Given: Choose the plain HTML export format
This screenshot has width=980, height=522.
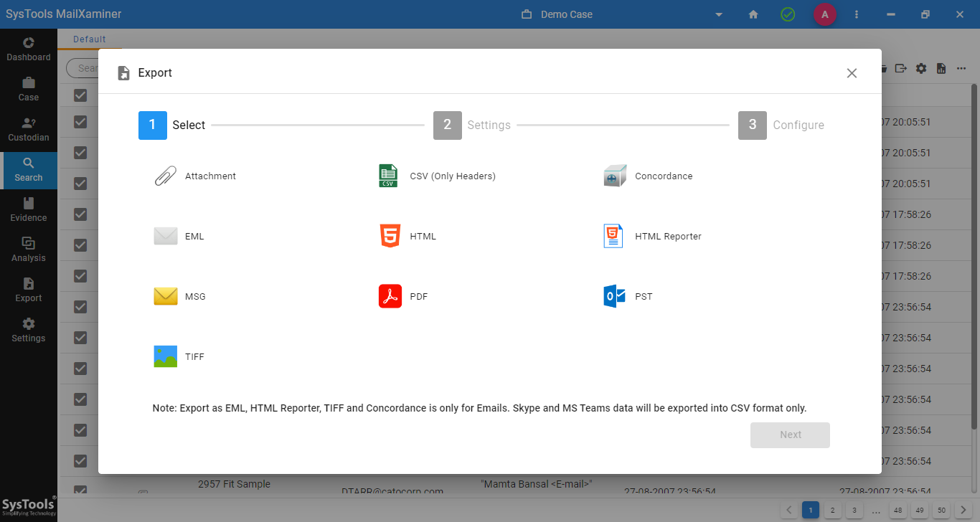Looking at the screenshot, I should click(x=407, y=236).
